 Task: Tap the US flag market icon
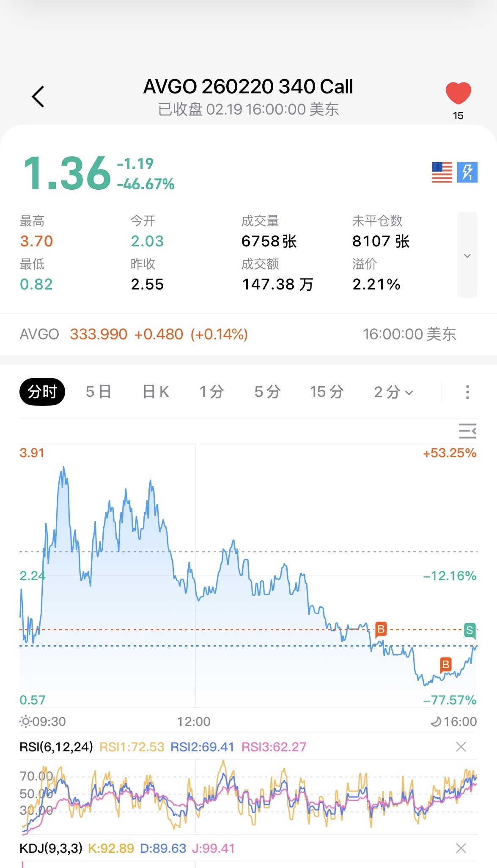442,172
